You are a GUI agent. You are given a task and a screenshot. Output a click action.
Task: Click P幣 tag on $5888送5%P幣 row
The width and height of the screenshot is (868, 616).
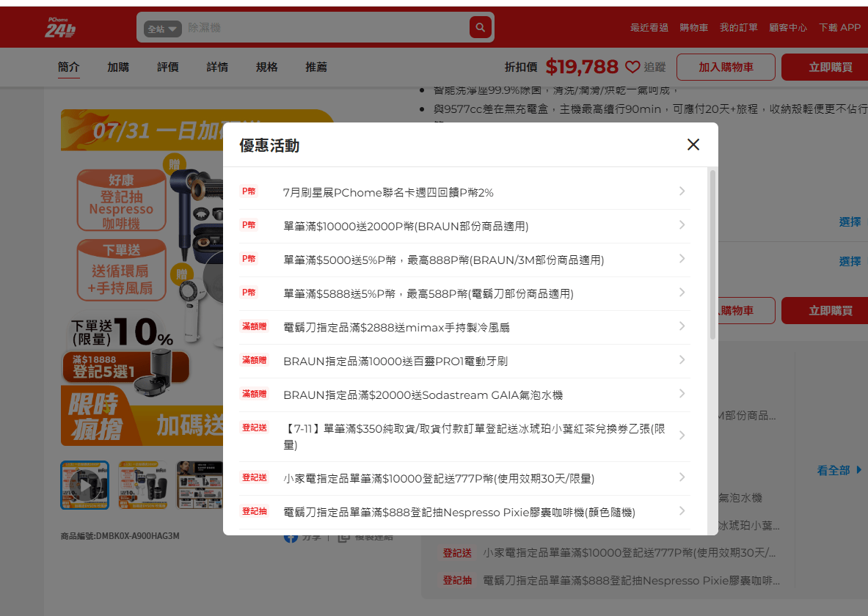(249, 293)
